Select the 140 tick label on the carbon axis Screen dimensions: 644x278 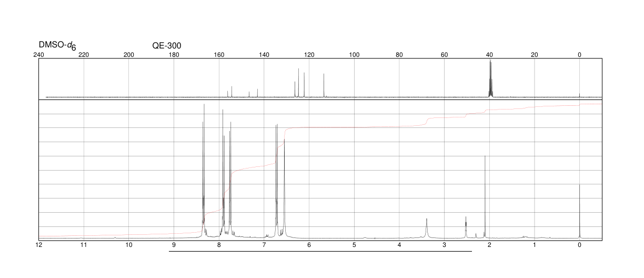tap(264, 55)
